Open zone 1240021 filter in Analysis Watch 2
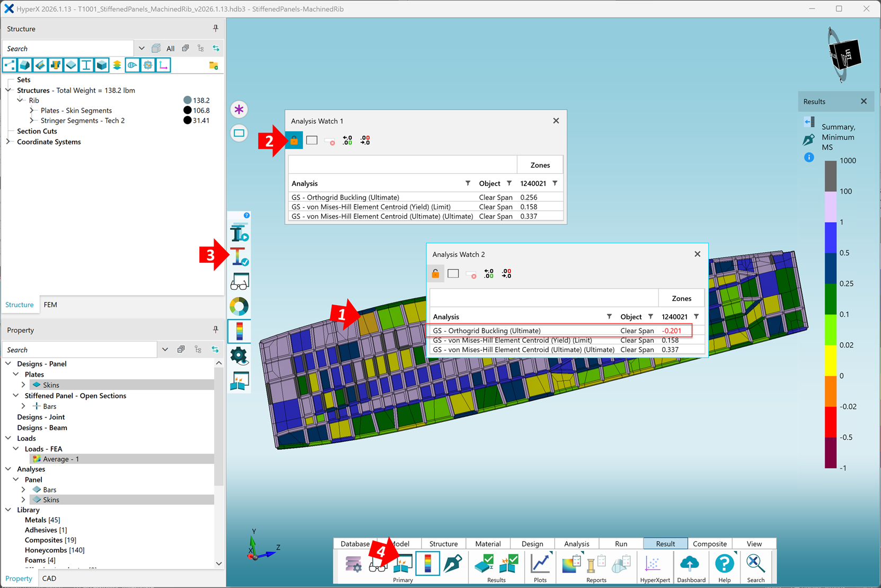 click(697, 317)
